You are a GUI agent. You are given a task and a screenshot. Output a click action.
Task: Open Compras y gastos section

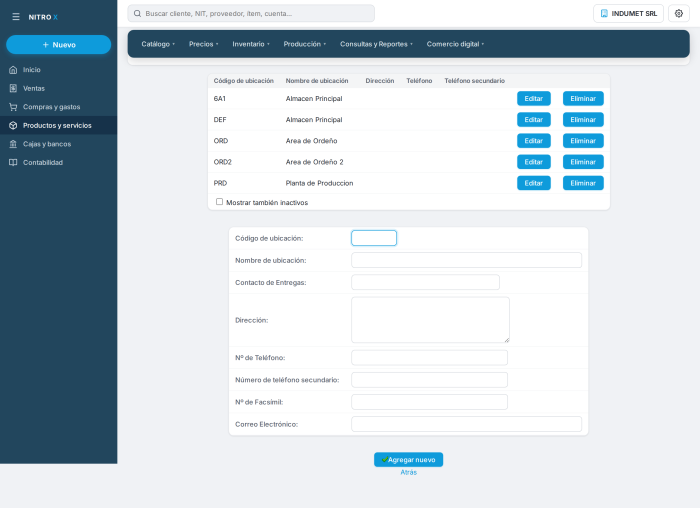click(x=58, y=107)
